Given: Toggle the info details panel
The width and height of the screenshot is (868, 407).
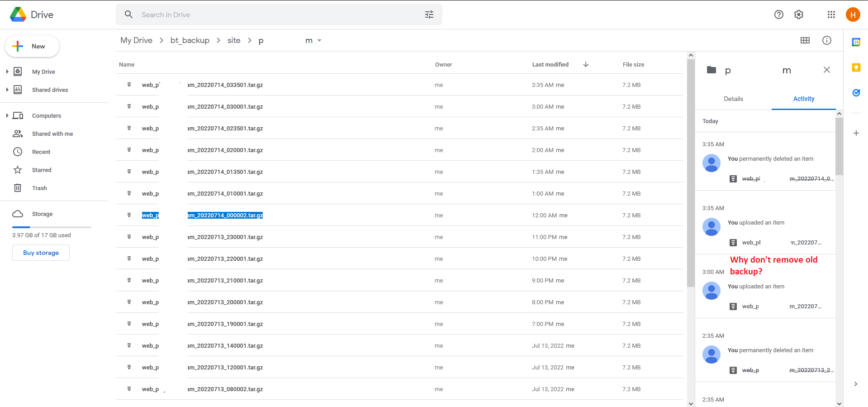Looking at the screenshot, I should click(x=826, y=40).
